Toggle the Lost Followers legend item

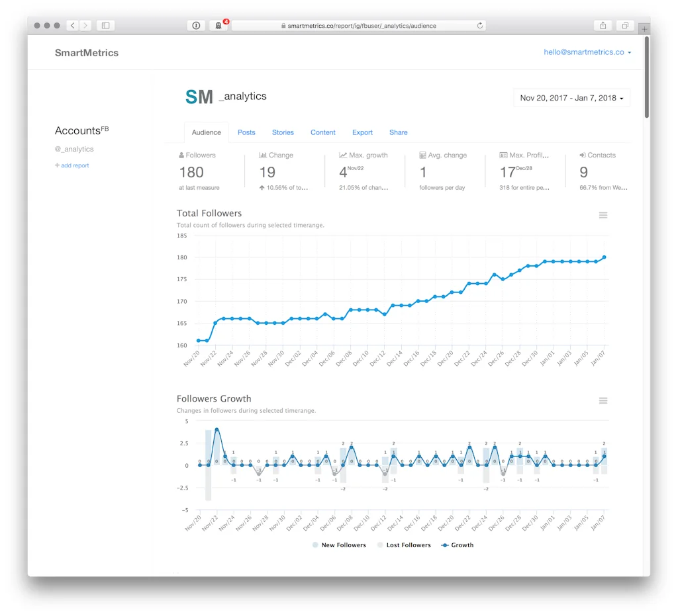pyautogui.click(x=403, y=545)
